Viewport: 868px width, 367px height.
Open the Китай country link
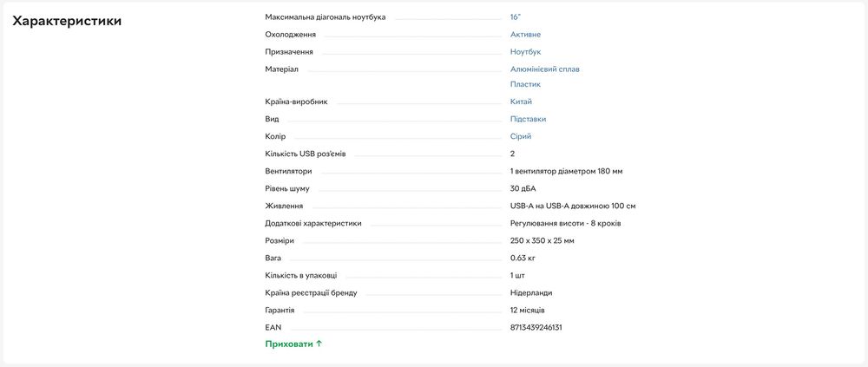pyautogui.click(x=521, y=102)
